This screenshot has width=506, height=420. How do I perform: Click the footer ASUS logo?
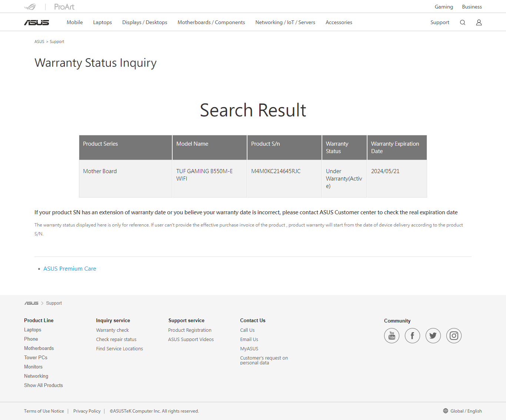click(x=31, y=303)
